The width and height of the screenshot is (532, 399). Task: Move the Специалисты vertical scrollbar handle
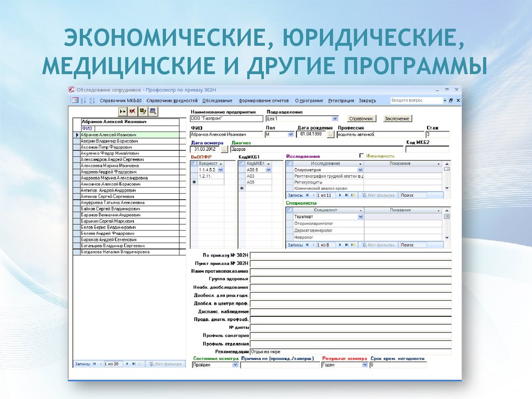pyautogui.click(x=447, y=217)
